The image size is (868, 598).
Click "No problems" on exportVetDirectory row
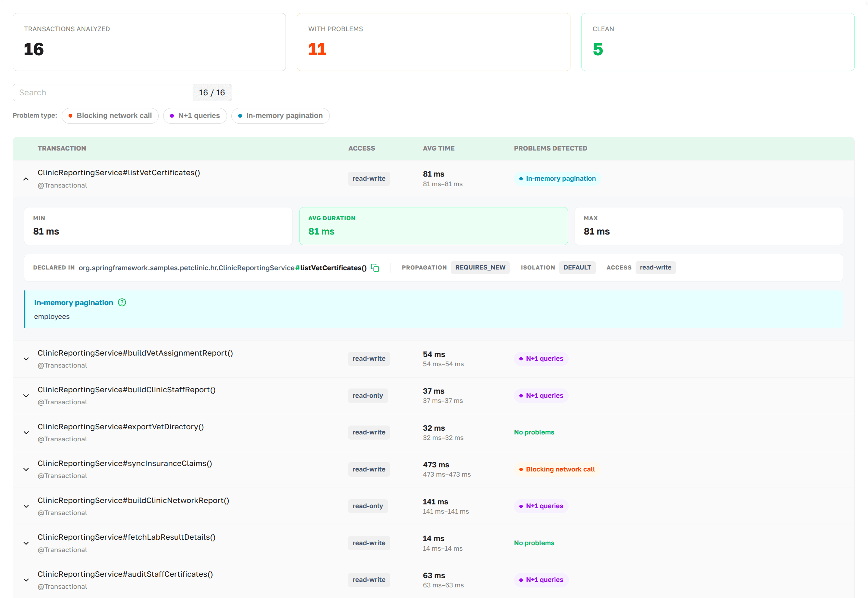[x=534, y=432]
